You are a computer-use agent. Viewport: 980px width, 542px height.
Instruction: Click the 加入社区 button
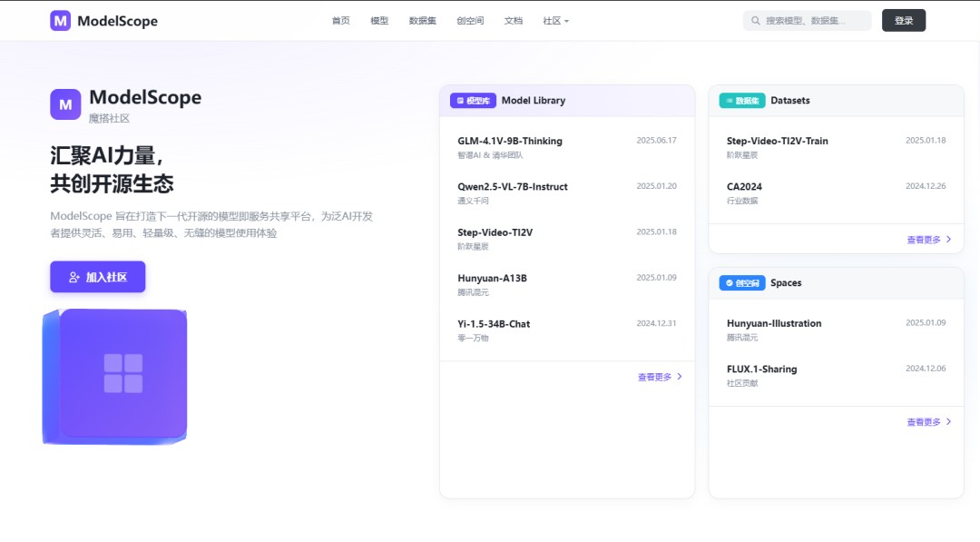pos(97,277)
